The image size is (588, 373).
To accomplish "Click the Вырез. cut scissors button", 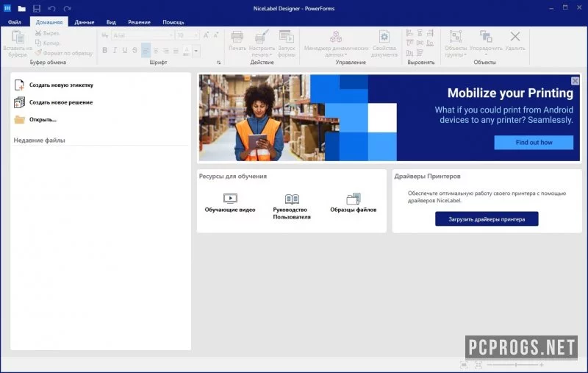I will click(x=47, y=33).
